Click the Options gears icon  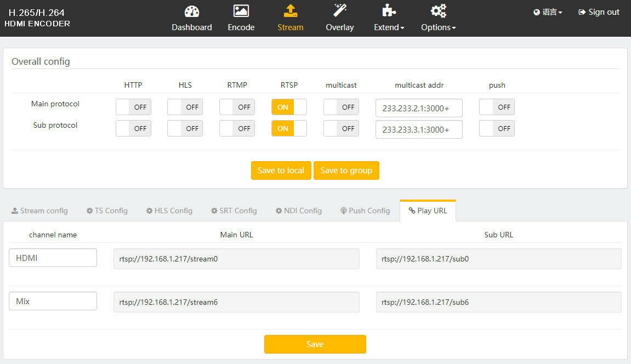pos(438,11)
